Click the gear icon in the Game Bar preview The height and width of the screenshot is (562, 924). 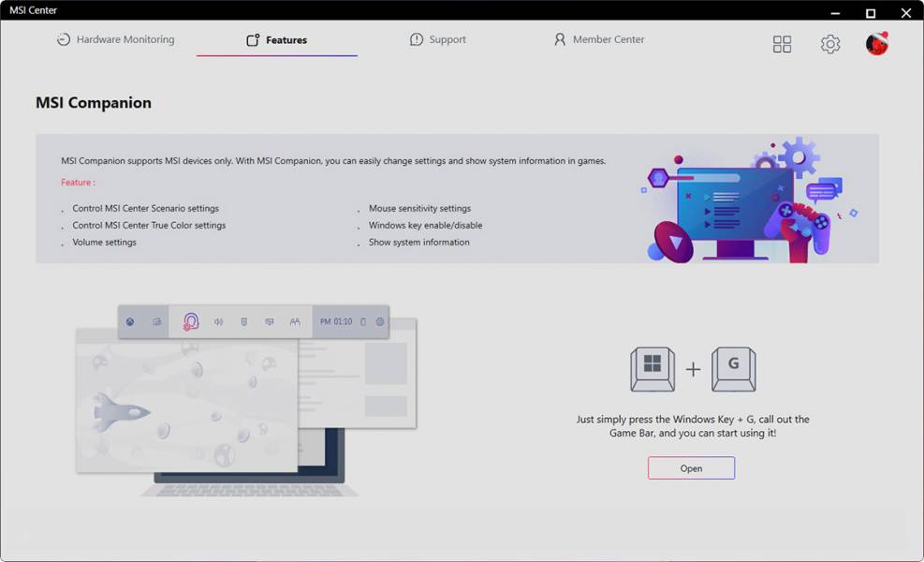tap(380, 321)
